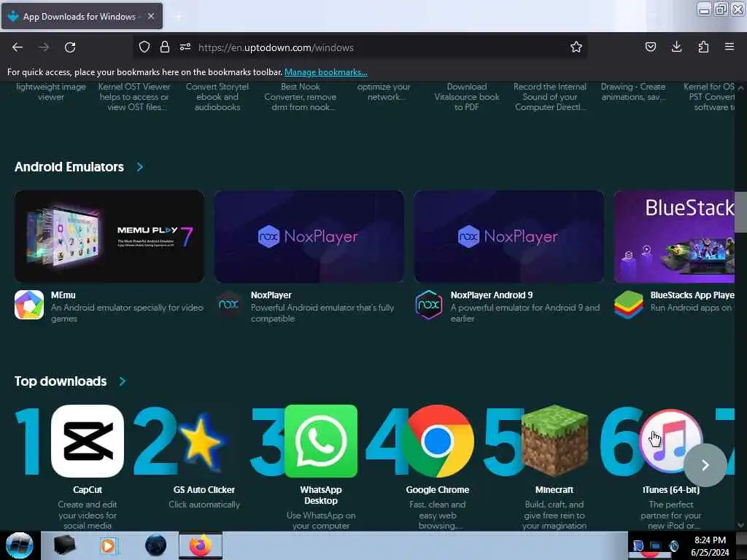This screenshot has width=747, height=560.
Task: Launch the media player taskbar icon
Action: [108, 545]
